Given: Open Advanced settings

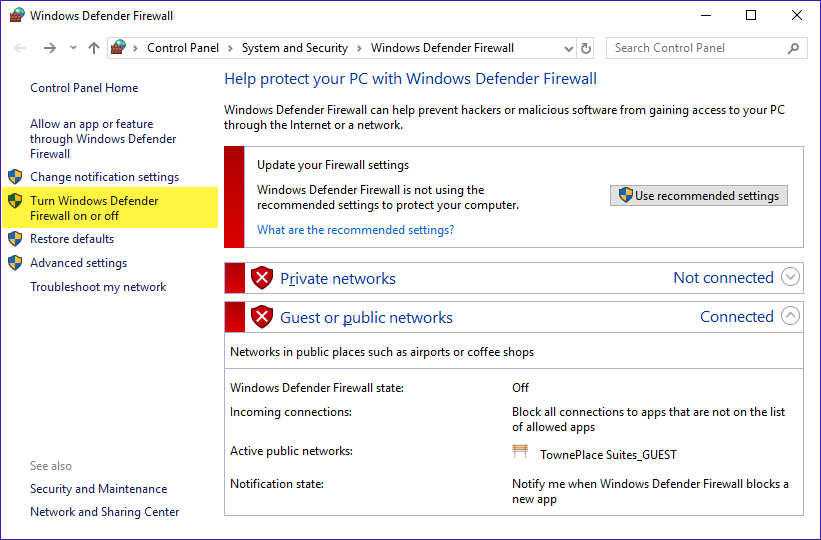Looking at the screenshot, I should pyautogui.click(x=79, y=263).
